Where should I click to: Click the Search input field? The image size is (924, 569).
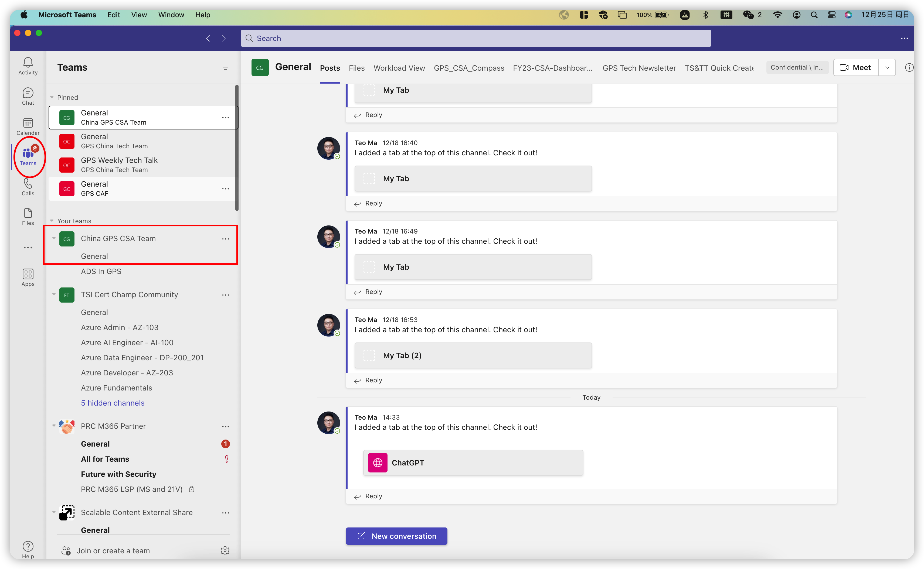pos(475,38)
